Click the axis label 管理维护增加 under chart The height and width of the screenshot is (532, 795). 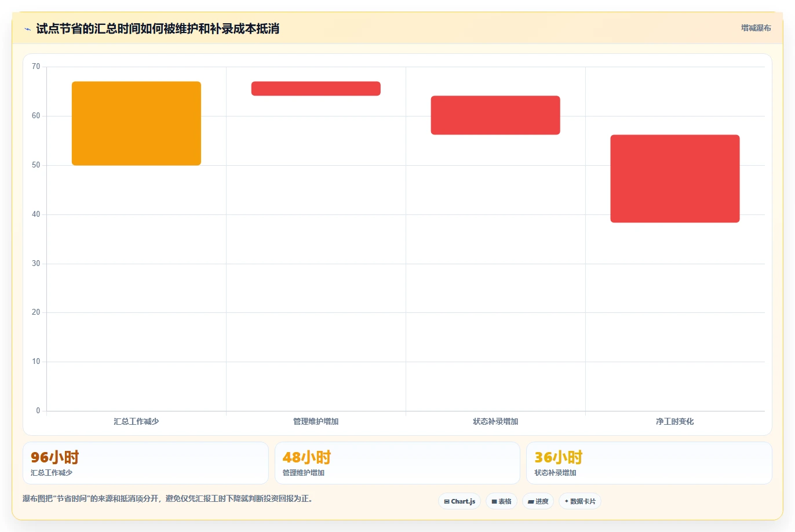tap(316, 421)
